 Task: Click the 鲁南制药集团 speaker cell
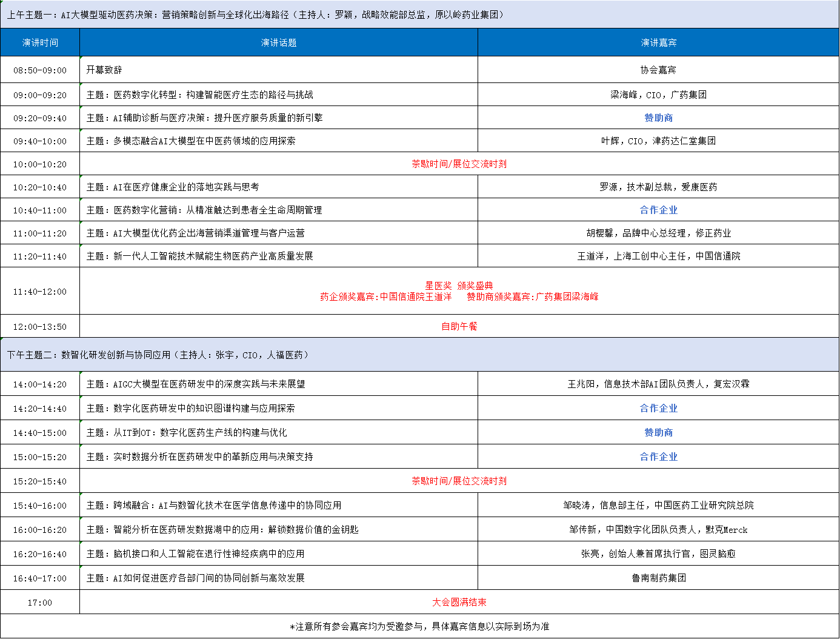pyautogui.click(x=659, y=578)
